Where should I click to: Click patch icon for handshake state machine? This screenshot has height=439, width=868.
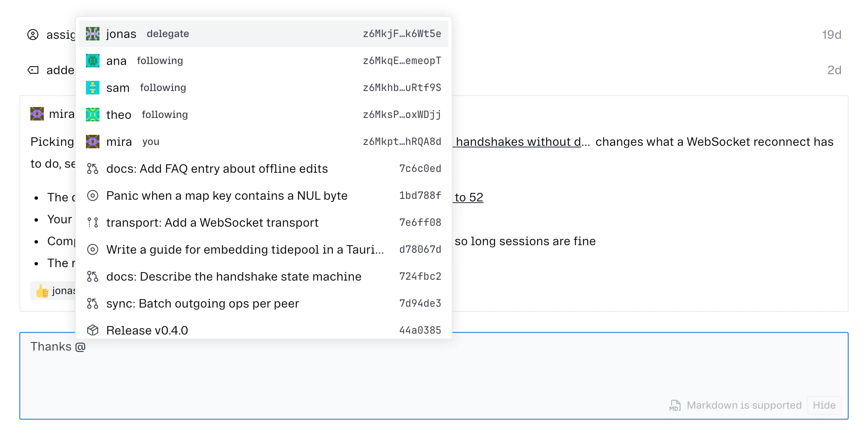(x=93, y=276)
